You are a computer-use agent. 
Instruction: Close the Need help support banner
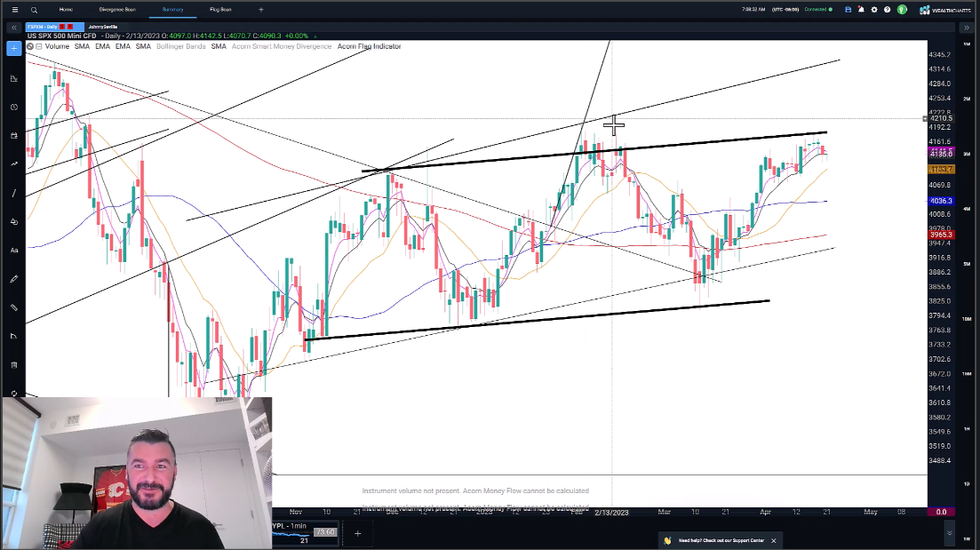click(773, 540)
